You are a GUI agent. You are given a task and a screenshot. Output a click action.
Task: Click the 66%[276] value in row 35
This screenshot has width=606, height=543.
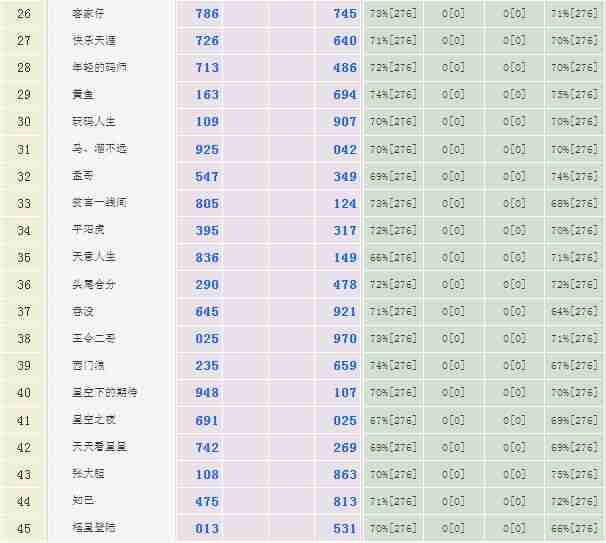[x=393, y=258]
